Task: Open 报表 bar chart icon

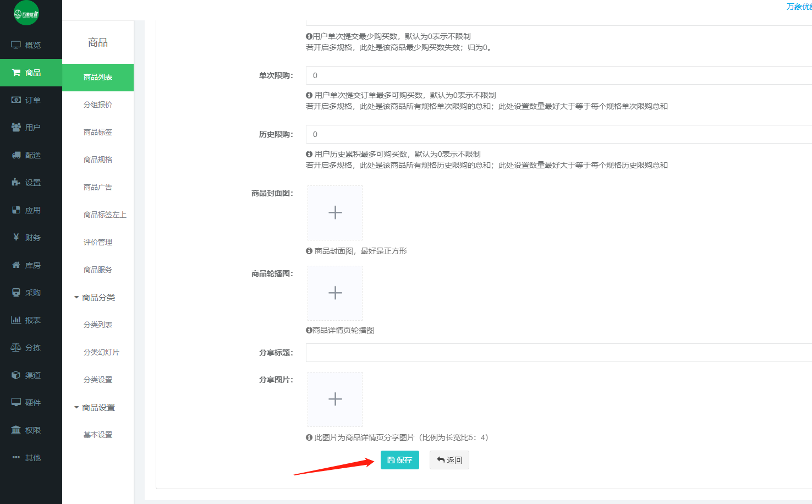Action: pos(16,320)
